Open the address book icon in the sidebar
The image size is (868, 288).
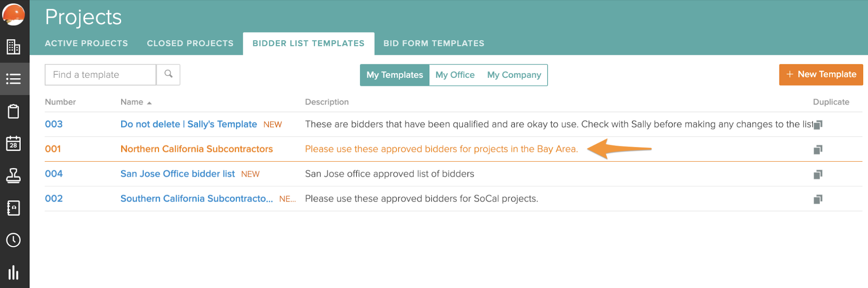click(x=13, y=208)
